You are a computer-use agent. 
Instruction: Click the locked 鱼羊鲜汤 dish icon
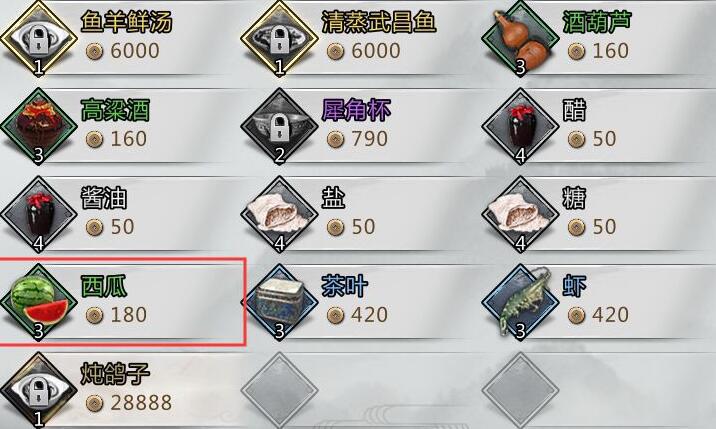coord(38,38)
